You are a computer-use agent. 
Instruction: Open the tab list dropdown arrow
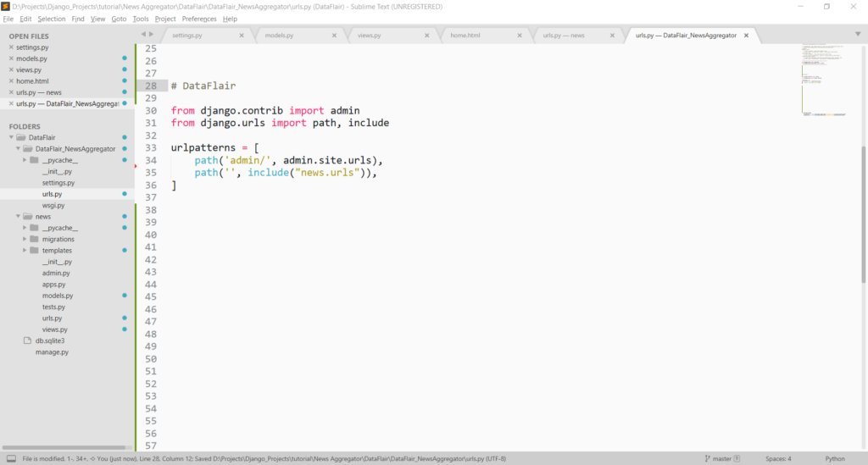coord(858,35)
